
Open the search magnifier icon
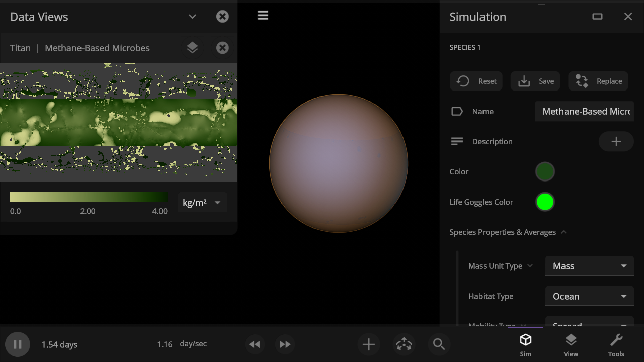[439, 344]
